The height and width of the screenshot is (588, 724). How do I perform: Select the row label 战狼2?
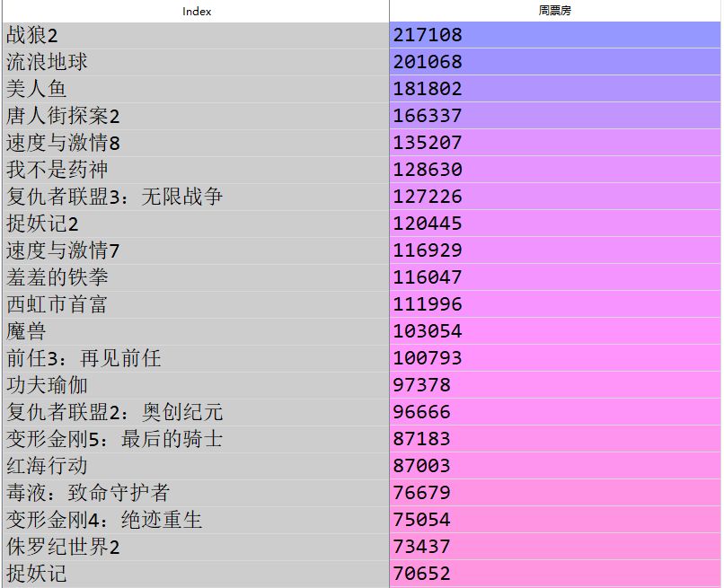coord(196,35)
